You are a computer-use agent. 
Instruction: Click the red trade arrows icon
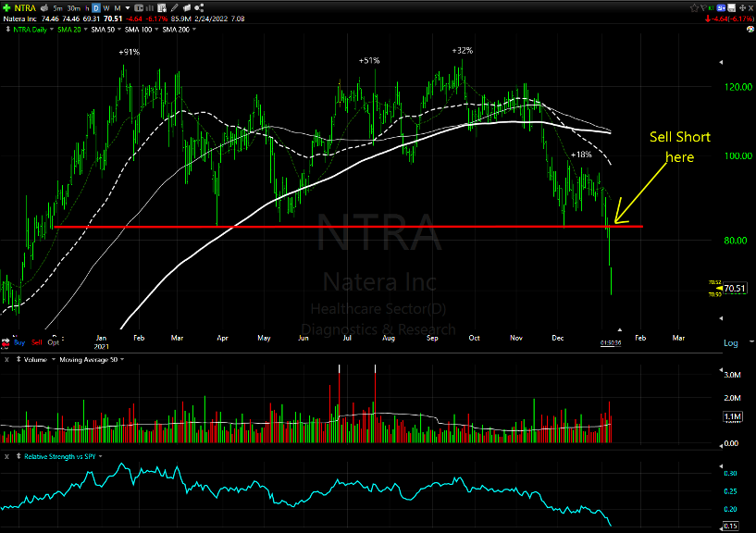pyautogui.click(x=6, y=342)
